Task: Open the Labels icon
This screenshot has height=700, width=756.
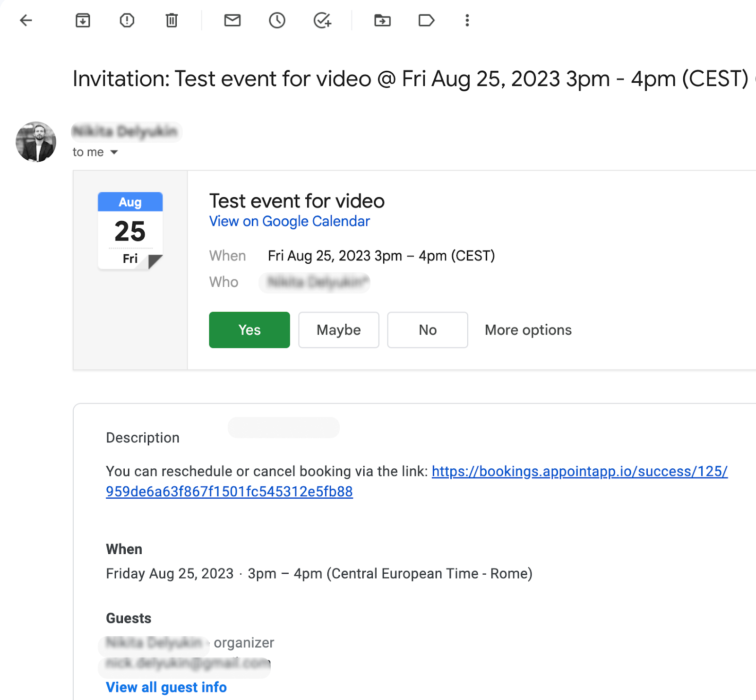Action: [x=427, y=20]
